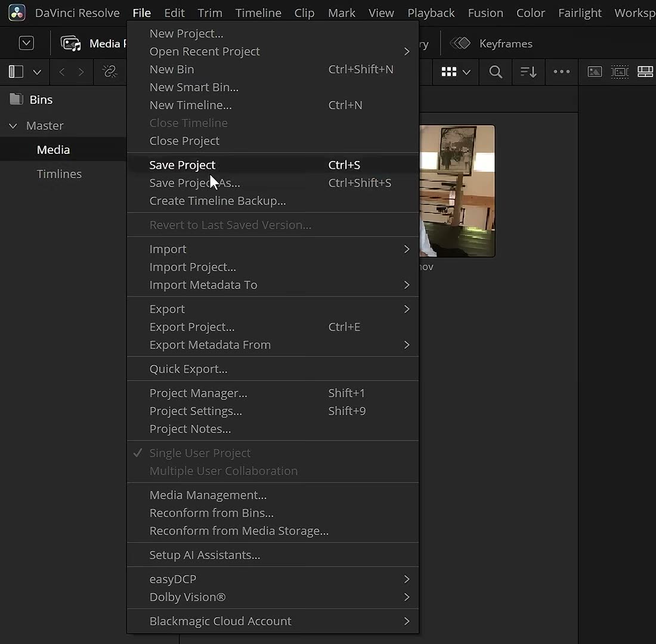Expand Import Metadata To submenu
This screenshot has height=644, width=656.
tap(407, 285)
